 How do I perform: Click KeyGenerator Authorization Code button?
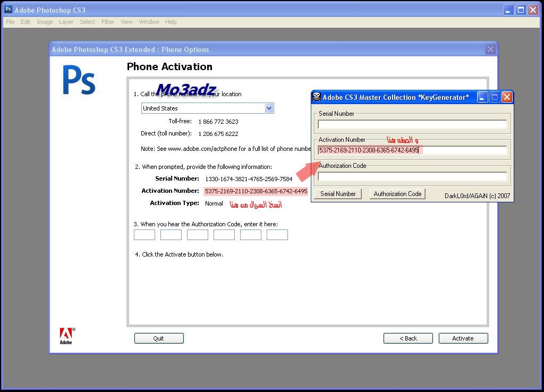(397, 194)
